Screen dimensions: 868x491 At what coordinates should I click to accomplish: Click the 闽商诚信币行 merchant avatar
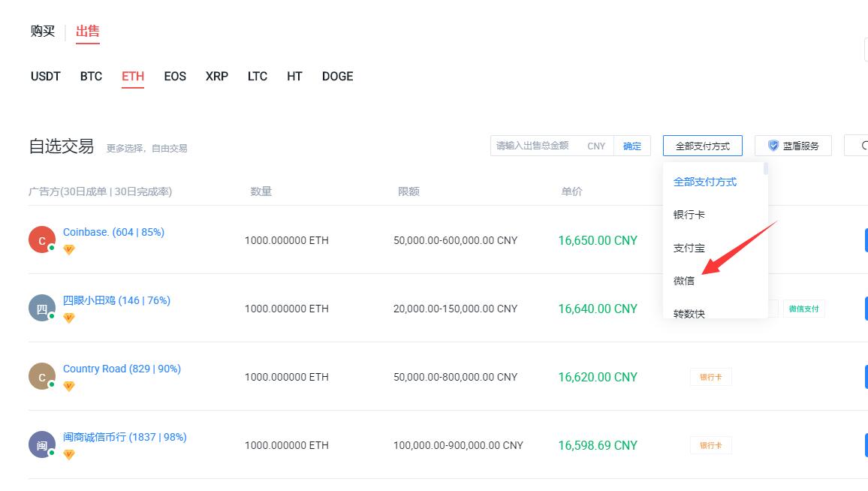point(42,444)
